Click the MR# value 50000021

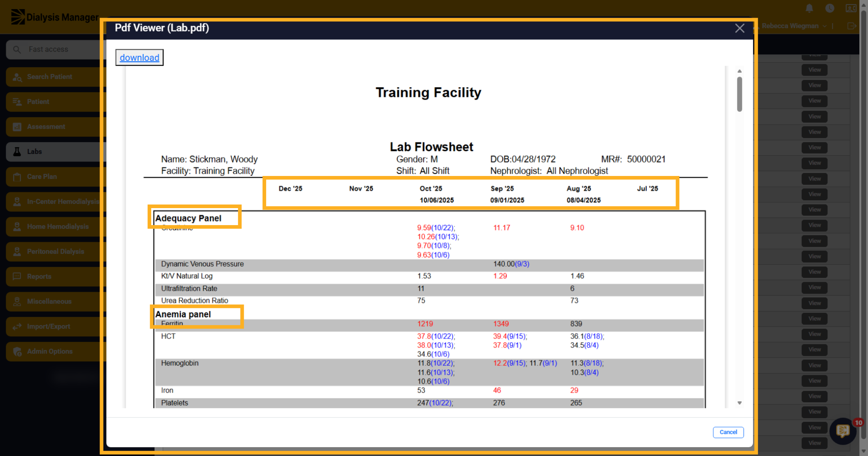(x=646, y=159)
